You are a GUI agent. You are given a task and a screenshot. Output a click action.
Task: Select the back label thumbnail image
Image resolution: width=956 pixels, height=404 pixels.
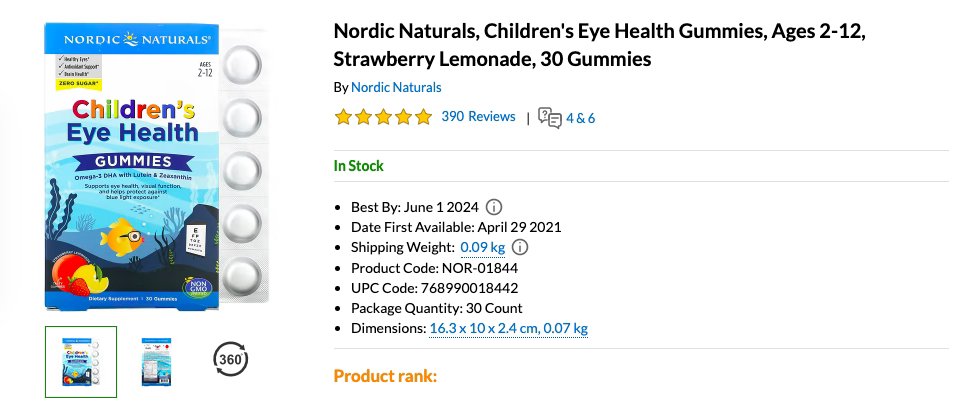[157, 361]
